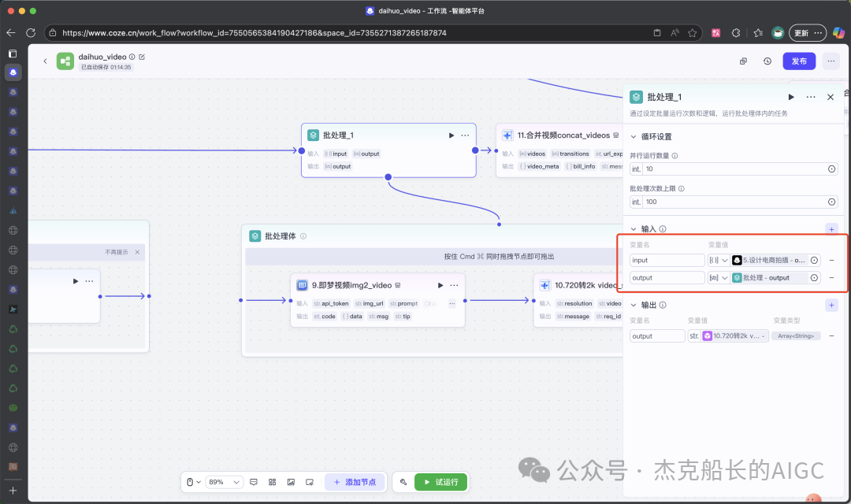Expand hidden inputs of 9.即梦视频 node
Image resolution: width=851 pixels, height=504 pixels.
452,304
